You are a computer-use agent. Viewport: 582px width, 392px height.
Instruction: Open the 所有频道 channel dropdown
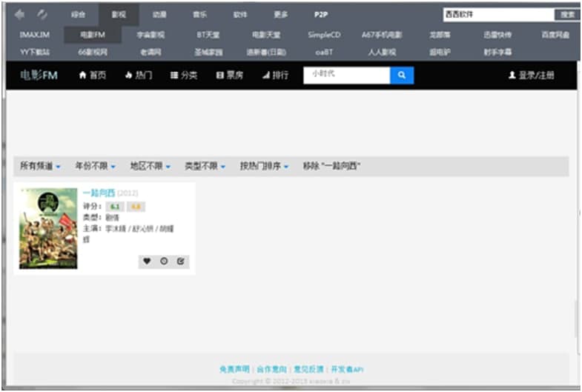pos(40,166)
